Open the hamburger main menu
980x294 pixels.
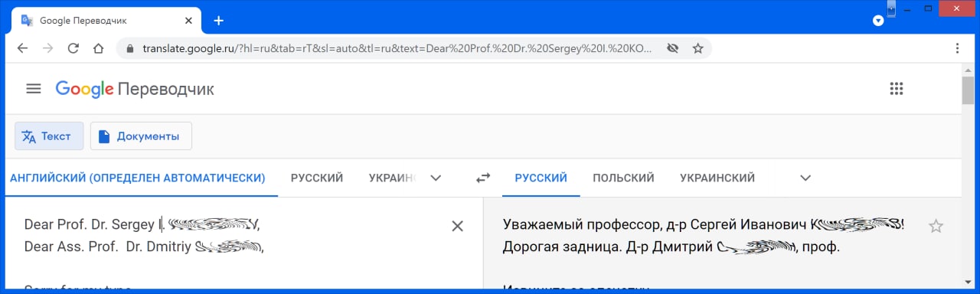(33, 89)
